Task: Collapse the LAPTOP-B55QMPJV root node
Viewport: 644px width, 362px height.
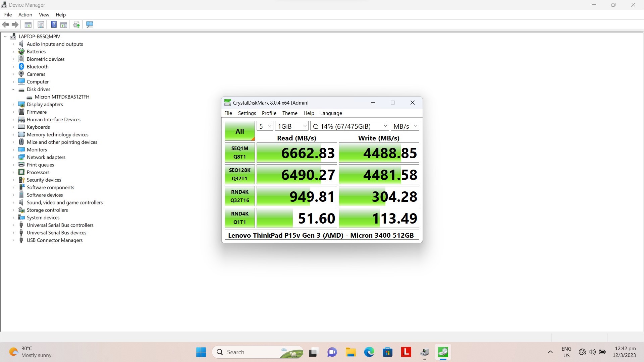Action: click(5, 36)
